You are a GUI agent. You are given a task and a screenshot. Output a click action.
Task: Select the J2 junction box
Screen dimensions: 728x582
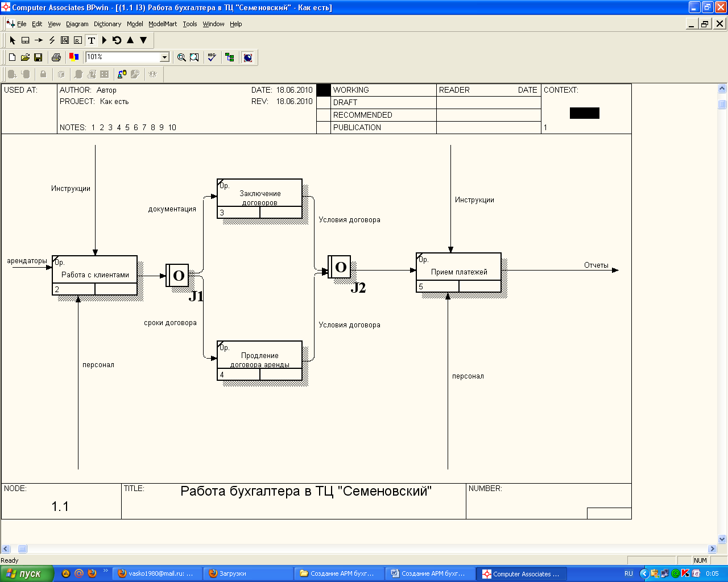click(x=339, y=267)
